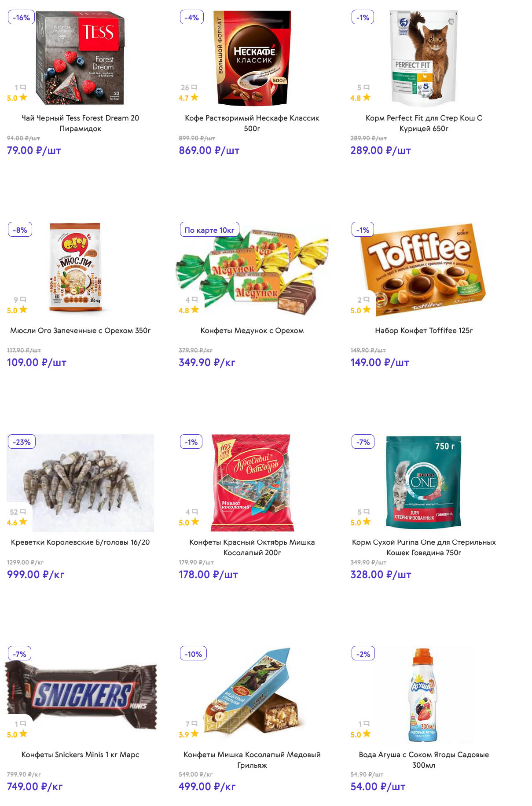Screen dimensions: 532x806
Task: Click the -23% discount badge on shrimp
Action: click(x=22, y=442)
